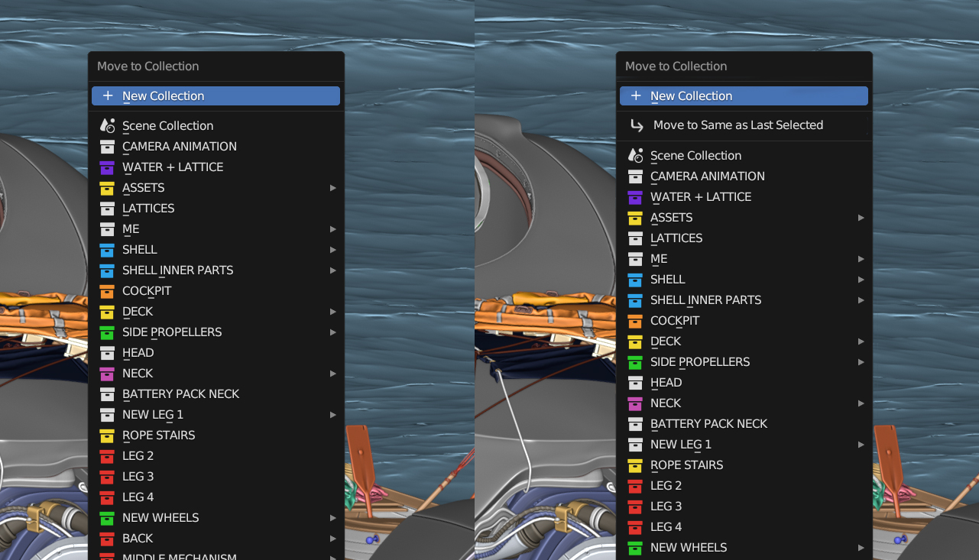Screen dimensions: 979x560
Task: Click the red LEG 2 icon in the left menu
Action: 107,456
